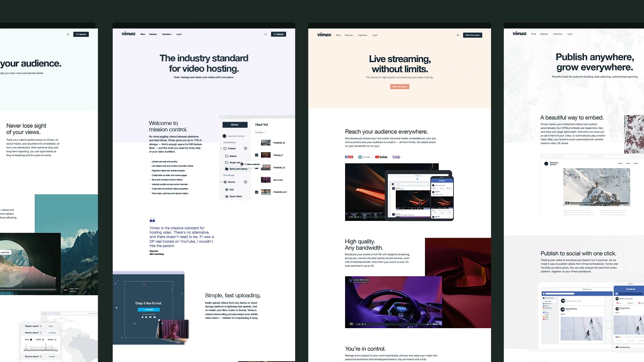Click the Facebook social icon
Screen dimensions: 644x362
pyautogui.click(x=347, y=157)
